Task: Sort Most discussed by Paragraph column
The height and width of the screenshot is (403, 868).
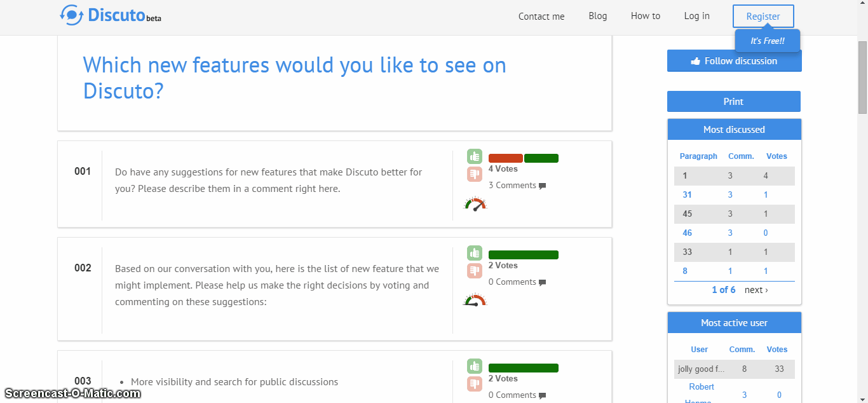Action: coord(698,156)
